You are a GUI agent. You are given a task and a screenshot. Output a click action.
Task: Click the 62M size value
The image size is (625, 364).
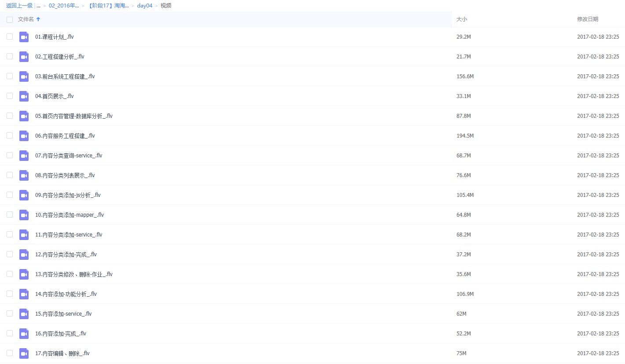461,314
